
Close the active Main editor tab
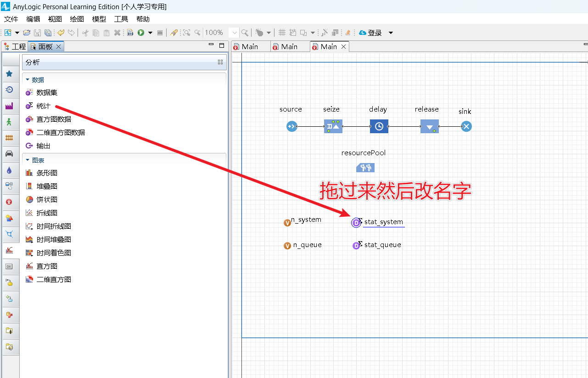pos(343,46)
